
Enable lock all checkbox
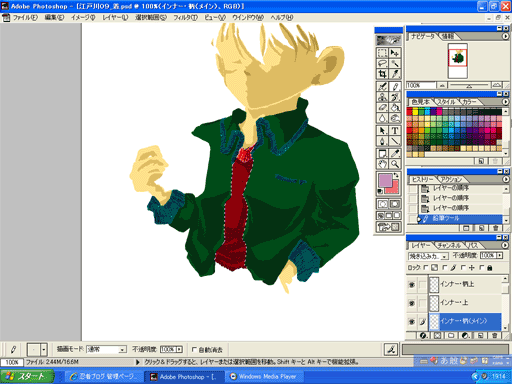482,267
